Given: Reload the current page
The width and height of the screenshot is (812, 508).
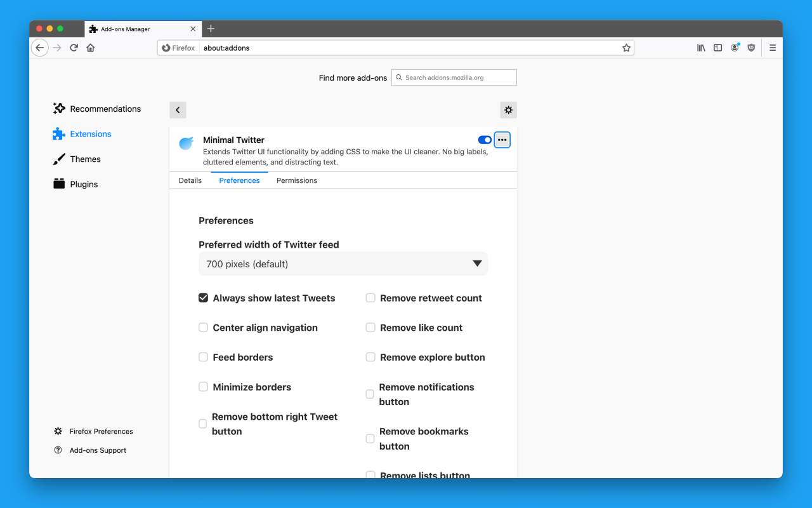Looking at the screenshot, I should click(x=74, y=48).
